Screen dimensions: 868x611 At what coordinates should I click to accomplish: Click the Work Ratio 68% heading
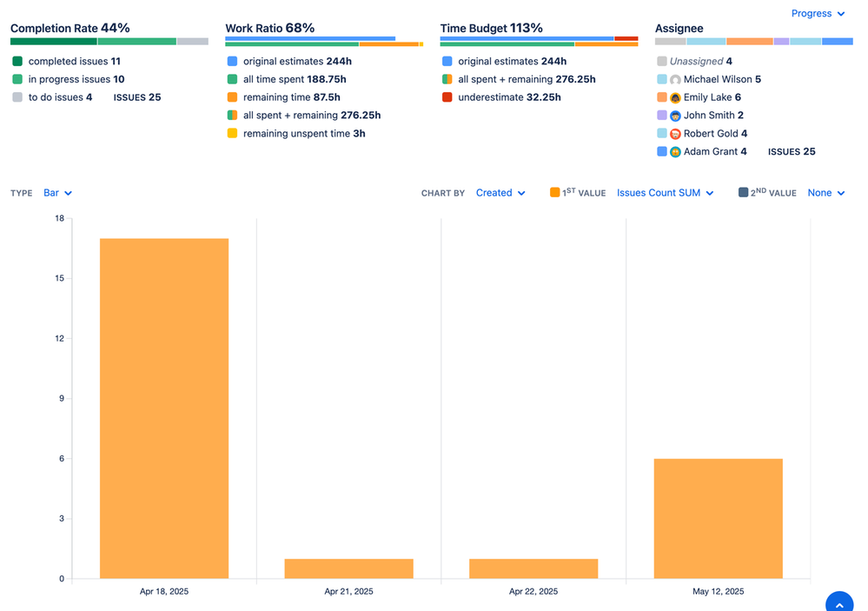(269, 29)
